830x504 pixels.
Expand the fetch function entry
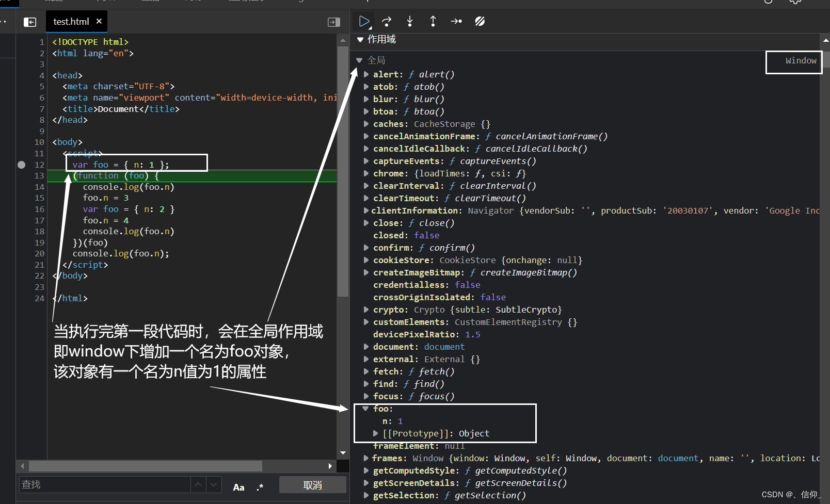point(366,371)
